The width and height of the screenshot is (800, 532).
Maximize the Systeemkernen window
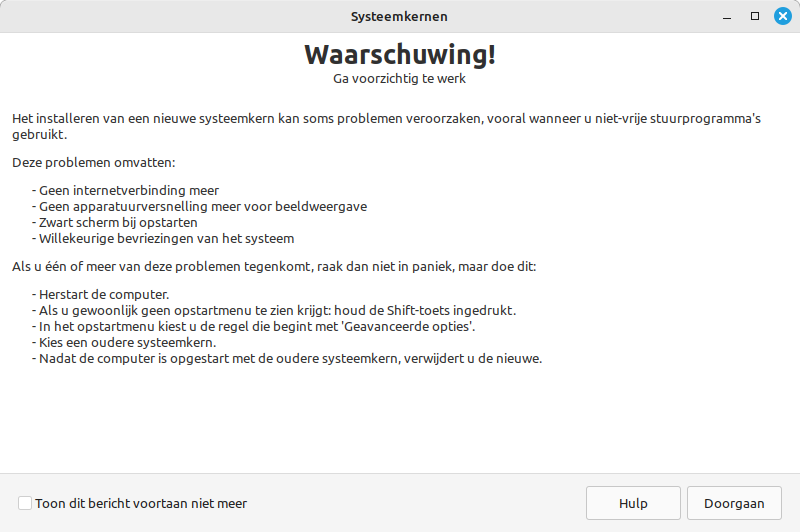(755, 16)
